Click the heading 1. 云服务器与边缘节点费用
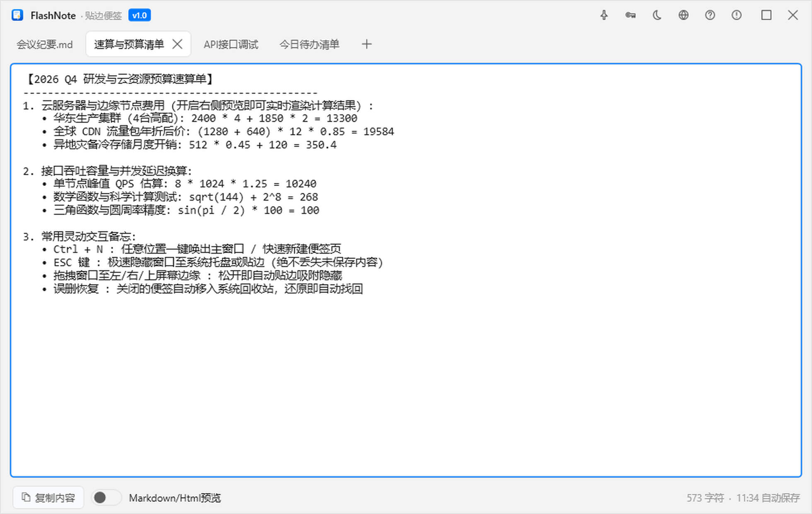The image size is (812, 514). tap(198, 106)
